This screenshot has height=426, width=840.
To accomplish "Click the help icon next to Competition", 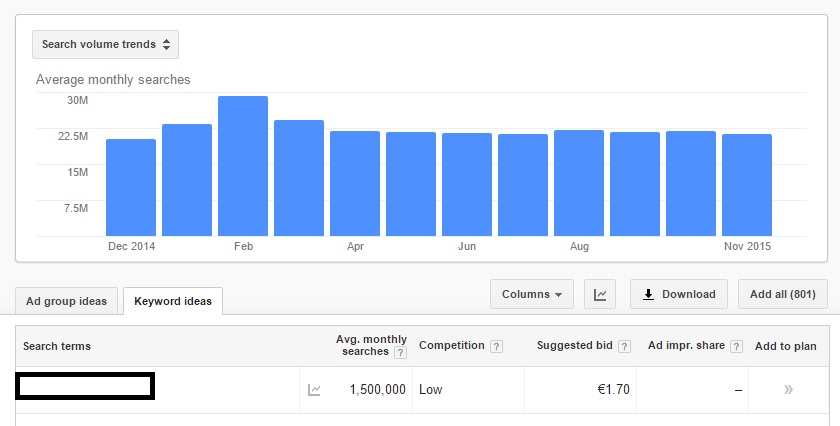I will (497, 347).
